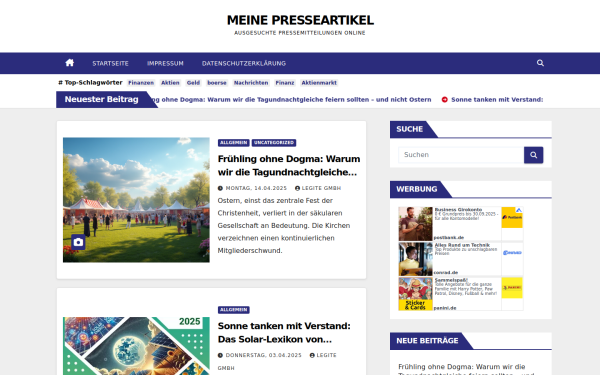This screenshot has height=375, width=600.
Task: Submit search with magnifier button in Suche widget
Action: click(533, 155)
